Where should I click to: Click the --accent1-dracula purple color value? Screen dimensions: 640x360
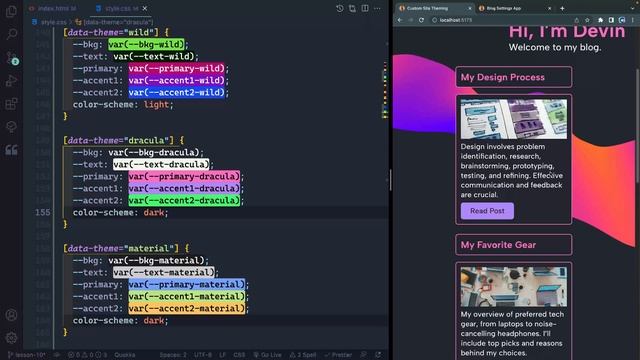(x=184, y=188)
